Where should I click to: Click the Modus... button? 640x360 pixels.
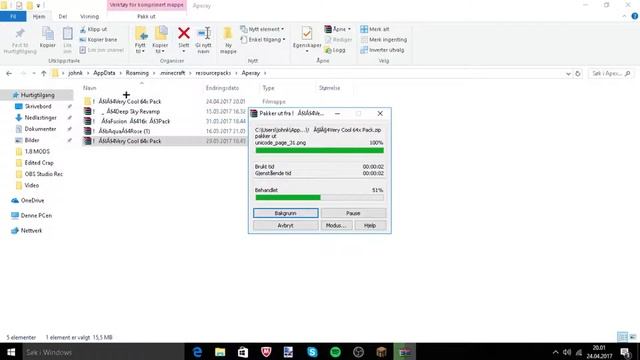pyautogui.click(x=336, y=225)
